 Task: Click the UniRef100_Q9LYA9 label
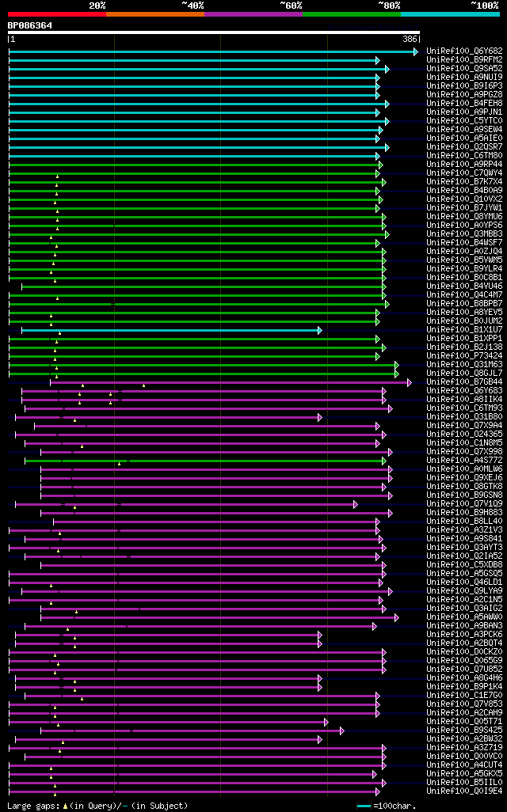464,591
